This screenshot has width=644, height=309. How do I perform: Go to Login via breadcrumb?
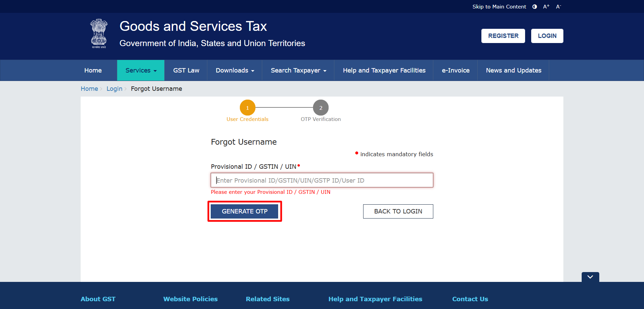(114, 89)
